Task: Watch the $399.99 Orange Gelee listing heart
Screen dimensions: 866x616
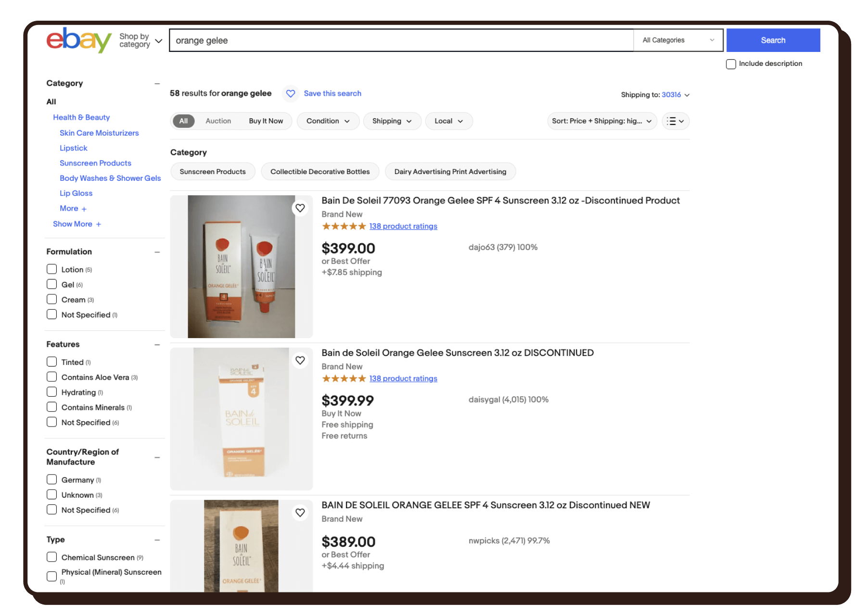Action: (300, 360)
